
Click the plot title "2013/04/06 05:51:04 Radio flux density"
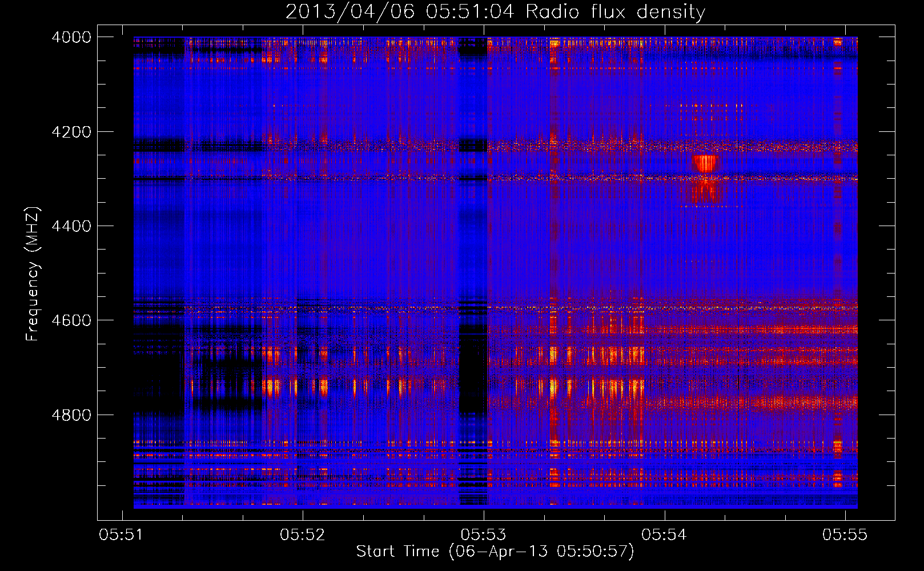point(495,11)
